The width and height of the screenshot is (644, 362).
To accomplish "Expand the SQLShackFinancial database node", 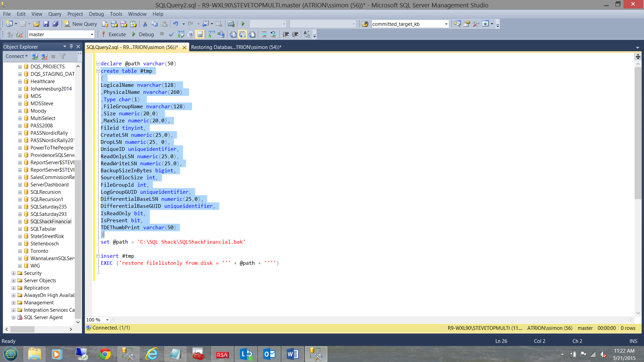I will tap(20, 222).
